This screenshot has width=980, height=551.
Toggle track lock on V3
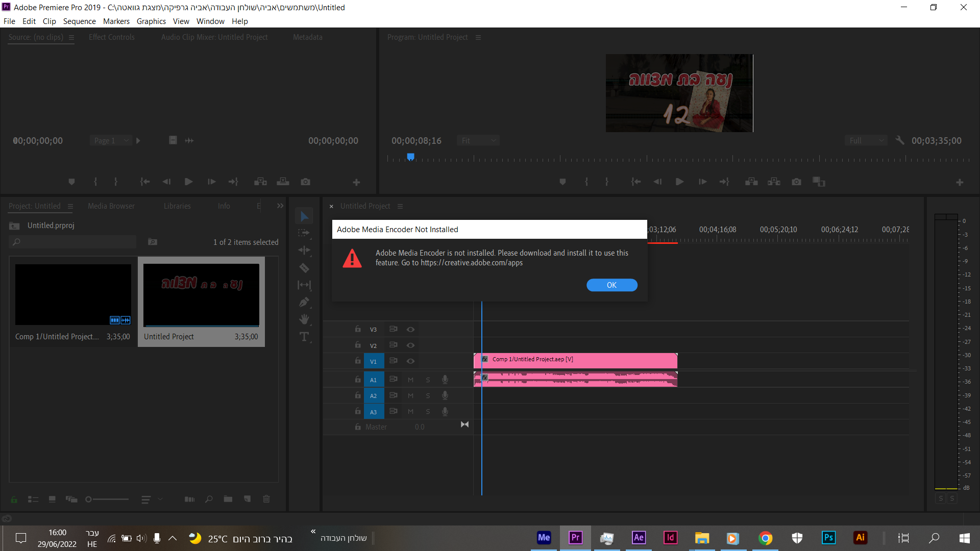[x=358, y=329]
